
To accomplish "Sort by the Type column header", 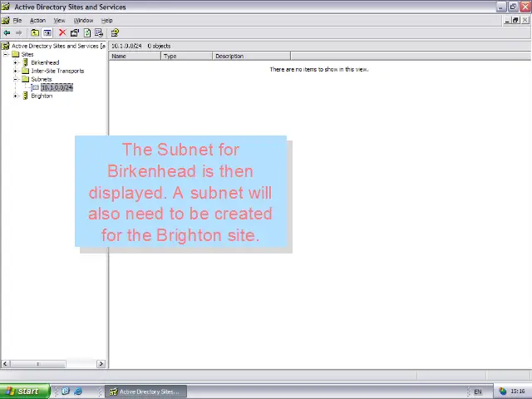I will 186,56.
